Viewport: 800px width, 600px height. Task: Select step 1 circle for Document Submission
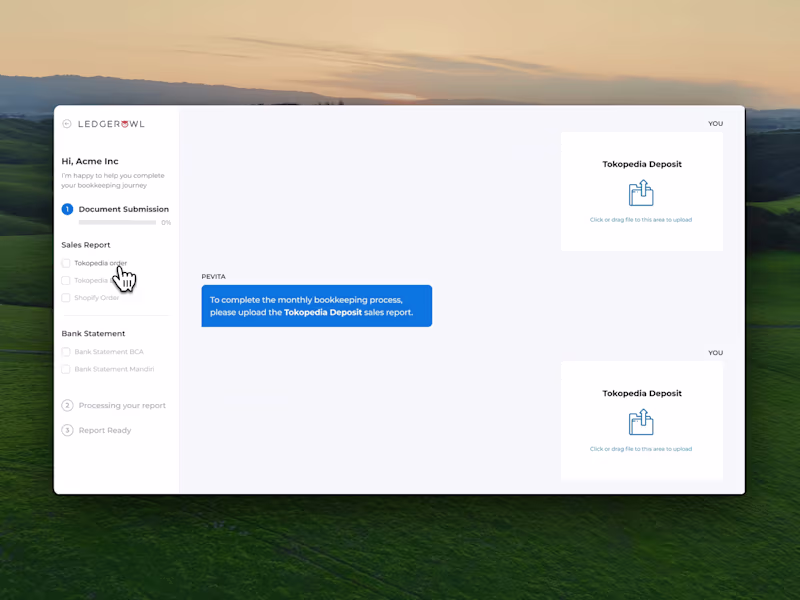(x=67, y=209)
